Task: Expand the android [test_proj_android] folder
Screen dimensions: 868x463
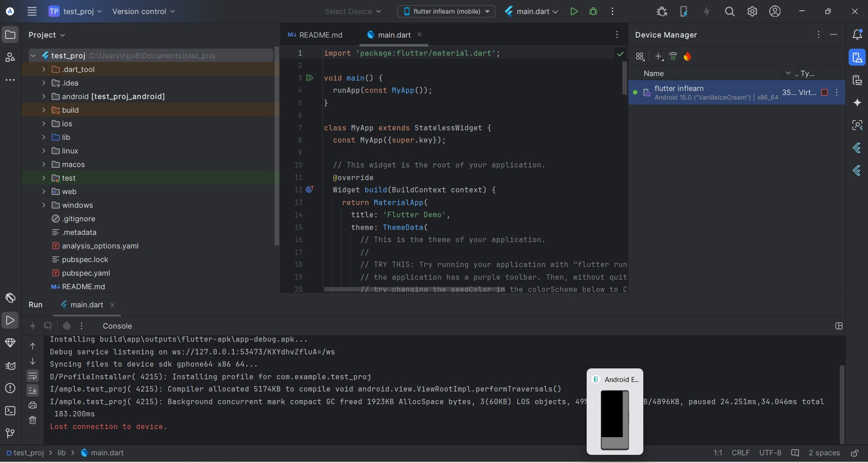Action: [44, 96]
